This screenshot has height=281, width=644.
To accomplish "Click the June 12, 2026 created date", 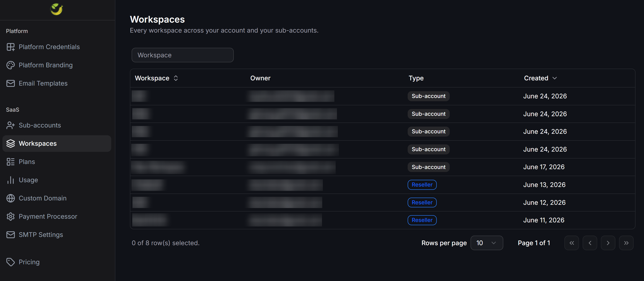I will click(544, 203).
